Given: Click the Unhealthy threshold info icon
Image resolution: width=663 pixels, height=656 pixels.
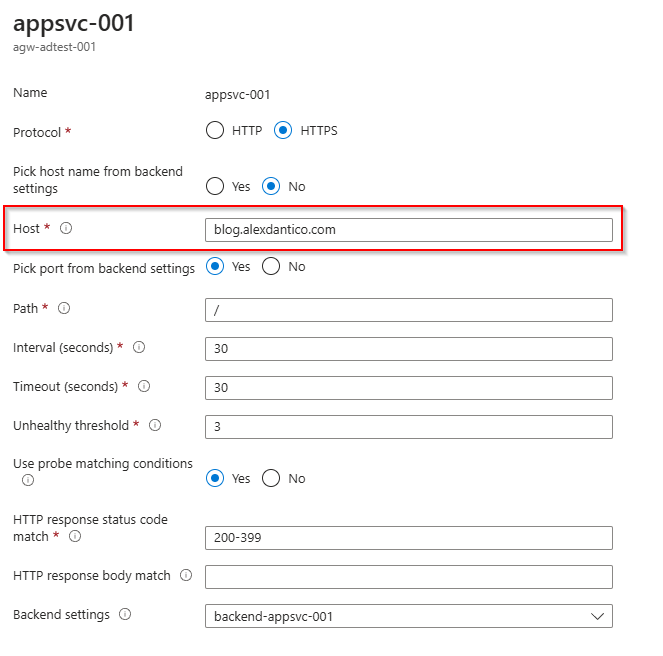Looking at the screenshot, I should coord(155,426).
